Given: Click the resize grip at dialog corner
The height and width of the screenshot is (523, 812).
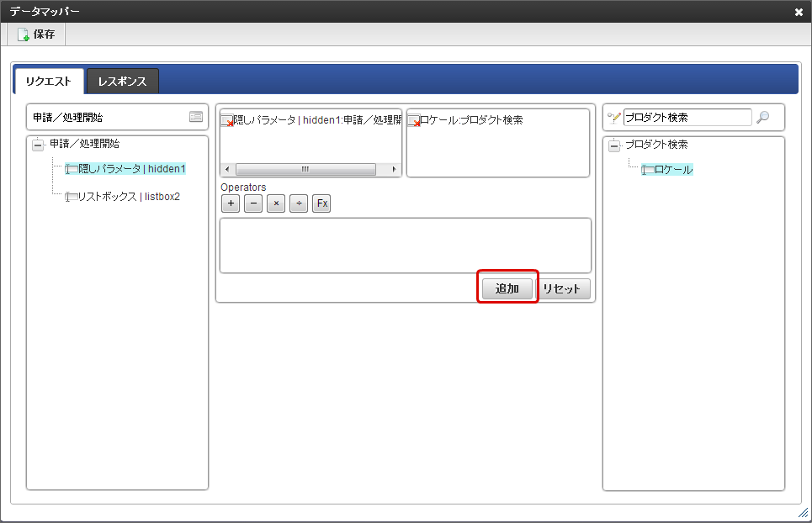Looking at the screenshot, I should point(804,513).
